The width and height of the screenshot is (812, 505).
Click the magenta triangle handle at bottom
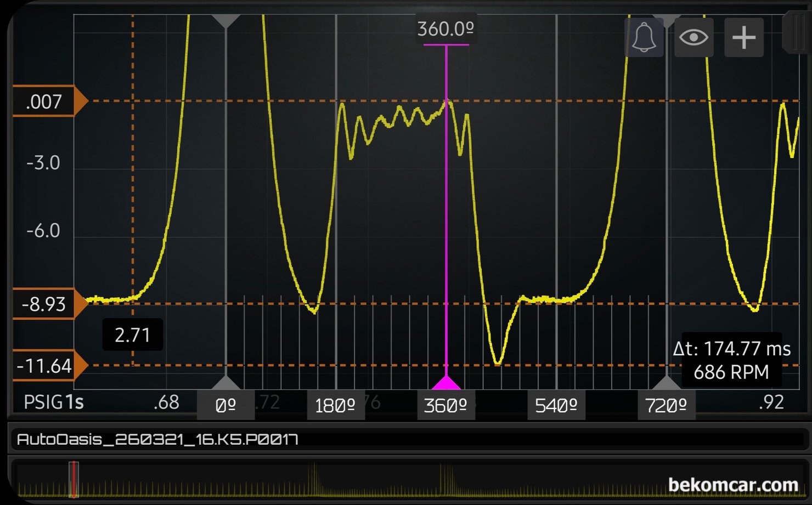(446, 383)
